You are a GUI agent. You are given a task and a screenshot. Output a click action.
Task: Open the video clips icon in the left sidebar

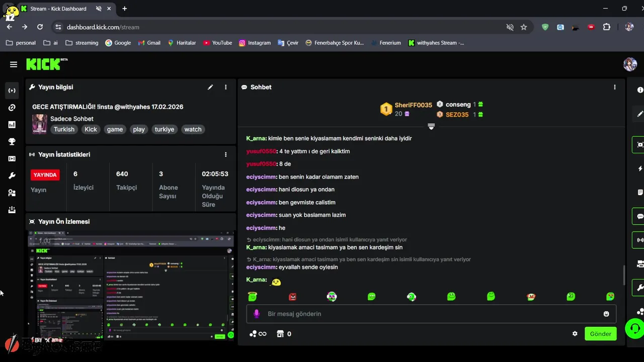coord(12,159)
